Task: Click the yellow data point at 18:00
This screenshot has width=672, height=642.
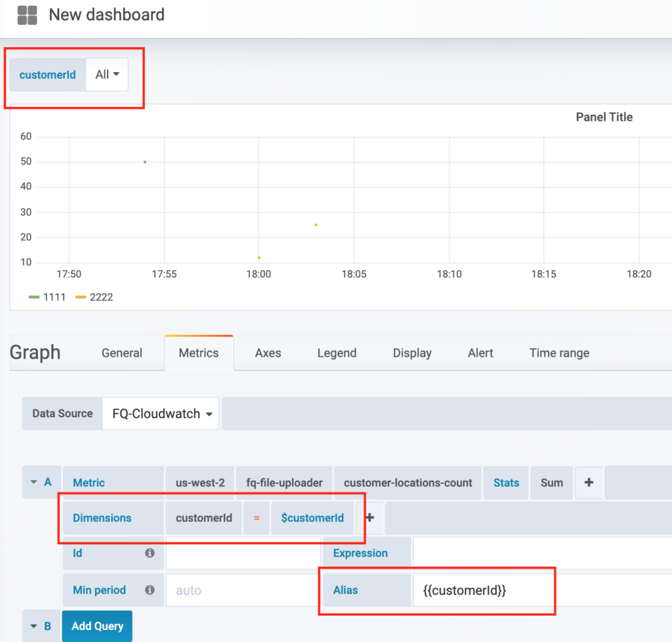Action: coord(259,258)
